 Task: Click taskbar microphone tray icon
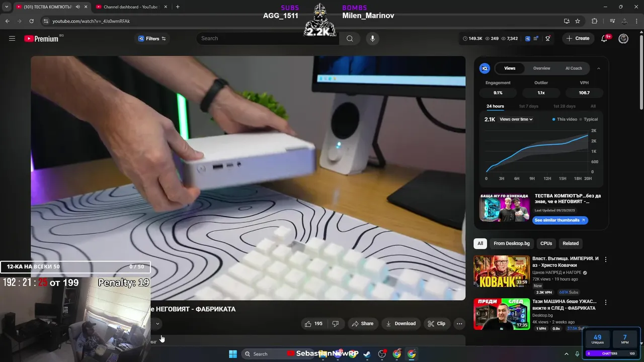tap(577, 354)
